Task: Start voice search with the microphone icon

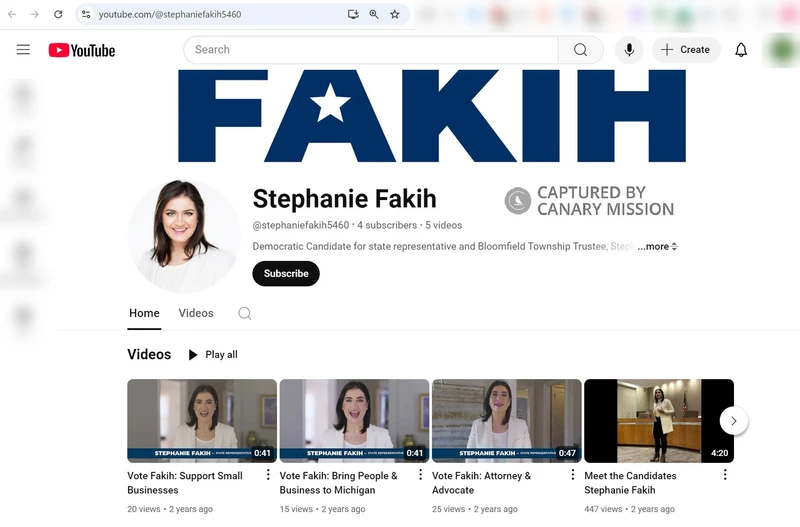Action: [629, 49]
